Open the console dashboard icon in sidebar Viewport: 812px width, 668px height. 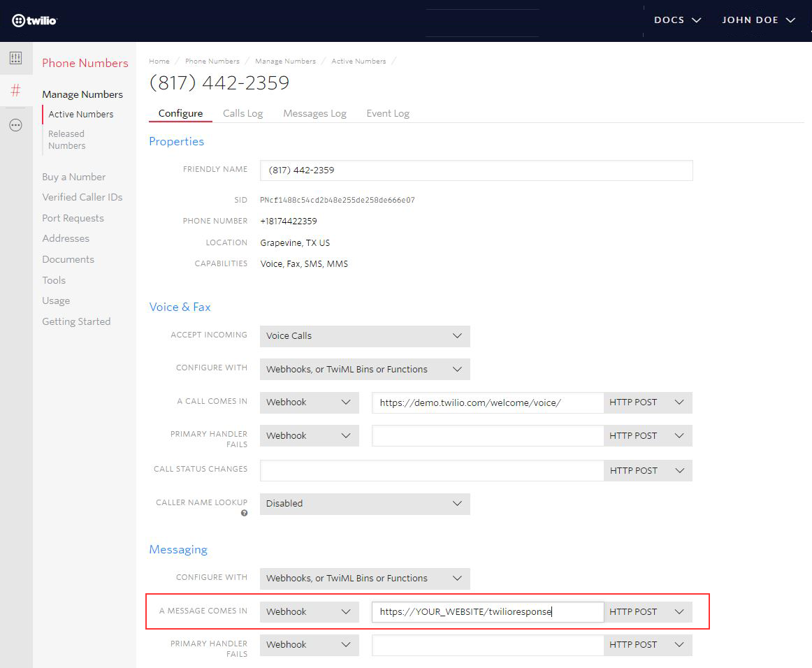point(15,58)
